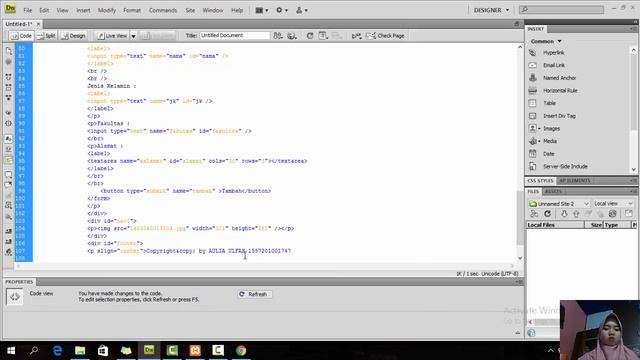Image resolution: width=640 pixels, height=360 pixels.
Task: Switch to AP ELEMENTS panel tab
Action: [575, 180]
